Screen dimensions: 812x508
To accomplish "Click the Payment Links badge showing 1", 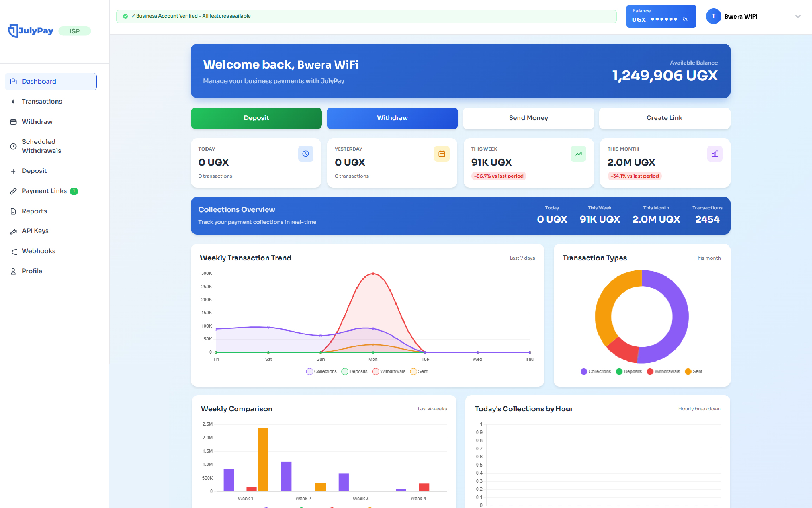I will (74, 191).
